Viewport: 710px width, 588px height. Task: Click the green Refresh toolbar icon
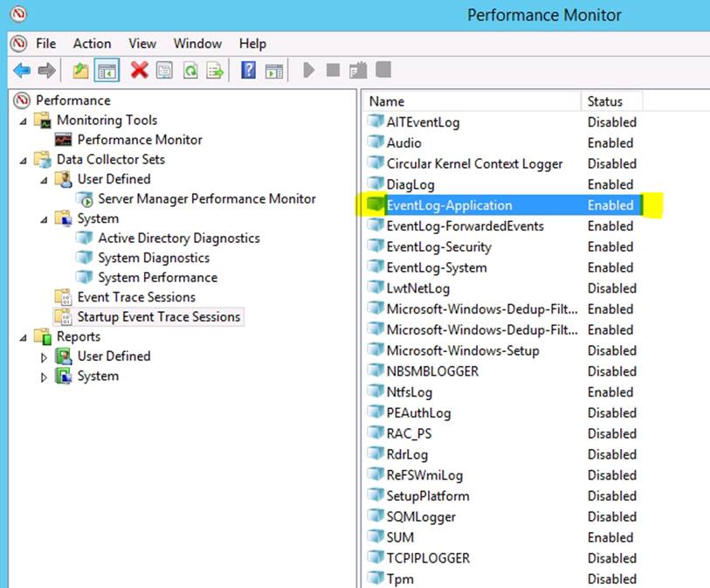point(190,71)
